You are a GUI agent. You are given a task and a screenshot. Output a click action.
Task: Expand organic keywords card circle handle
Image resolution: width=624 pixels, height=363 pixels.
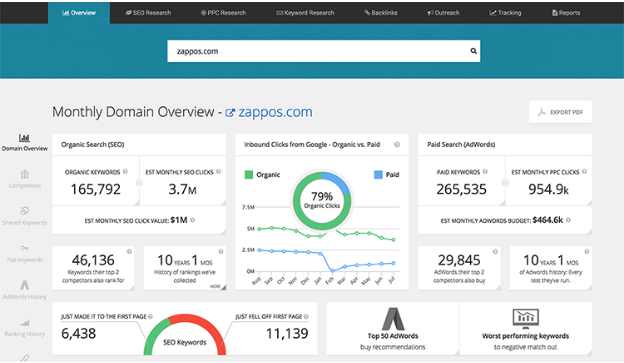point(139,183)
